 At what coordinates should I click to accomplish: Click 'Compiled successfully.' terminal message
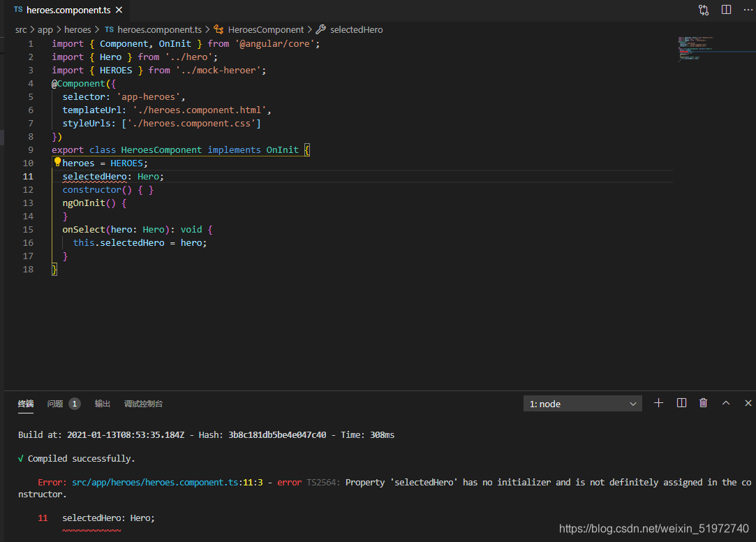(81, 459)
